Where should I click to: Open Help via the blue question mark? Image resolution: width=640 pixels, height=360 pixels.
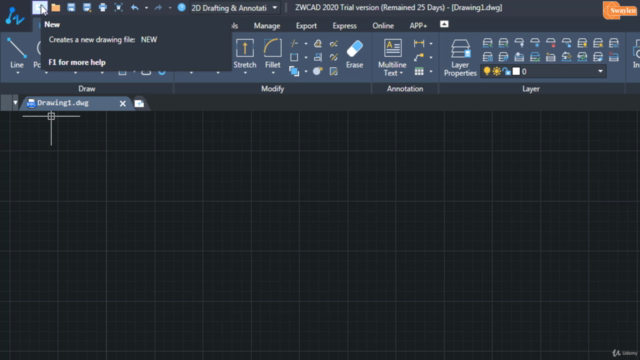point(182,7)
